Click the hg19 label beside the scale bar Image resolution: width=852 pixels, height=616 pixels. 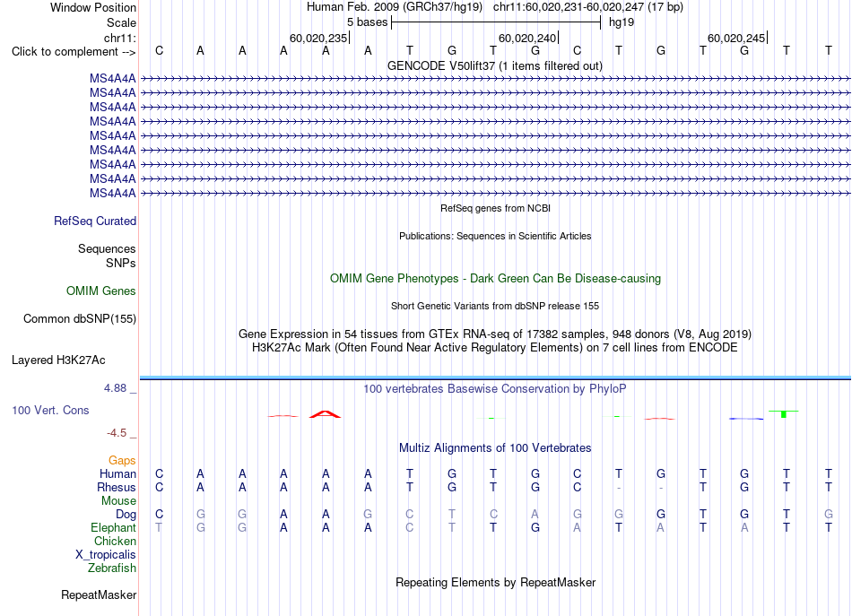click(x=622, y=22)
